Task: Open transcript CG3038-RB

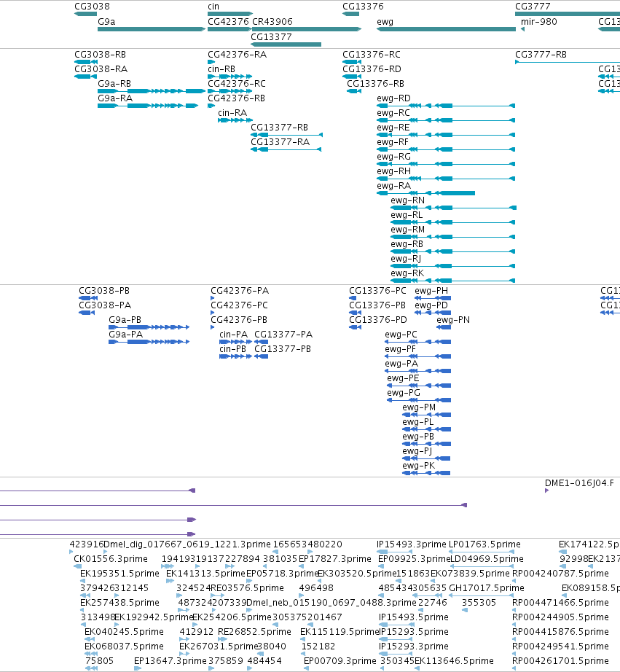Action: point(101,55)
